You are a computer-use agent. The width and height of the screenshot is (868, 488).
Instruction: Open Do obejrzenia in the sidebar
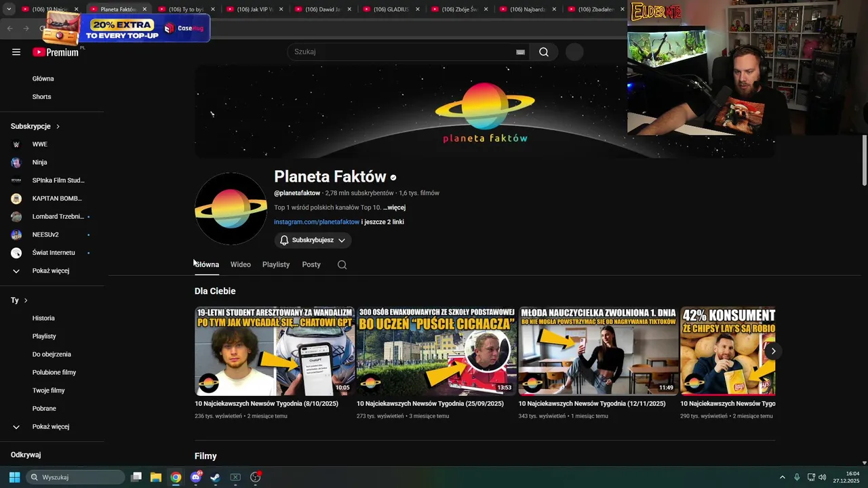pyautogui.click(x=52, y=354)
